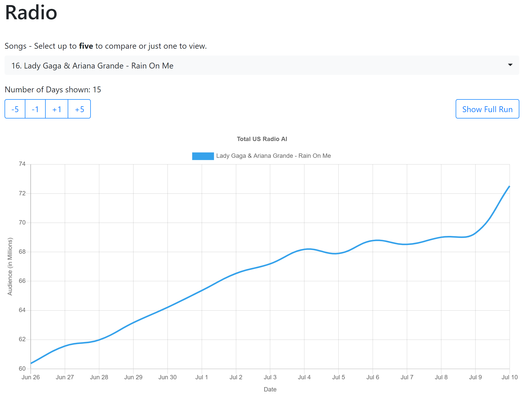Click the line data point at Jul 8
The width and height of the screenshot is (532, 395).
(x=441, y=237)
